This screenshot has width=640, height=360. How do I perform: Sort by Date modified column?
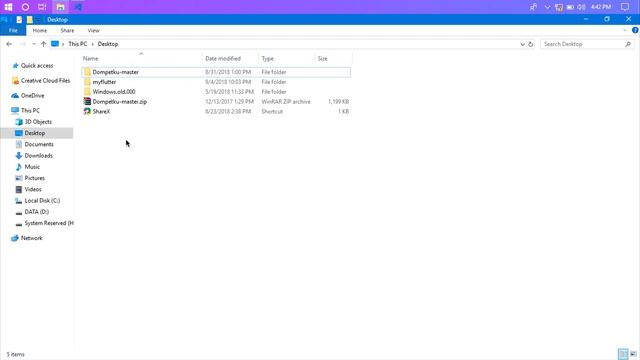[x=230, y=59]
